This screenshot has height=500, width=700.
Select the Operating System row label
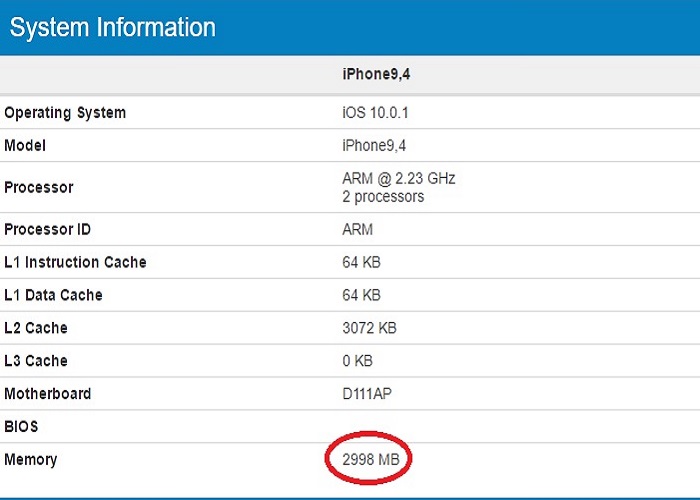click(x=65, y=113)
